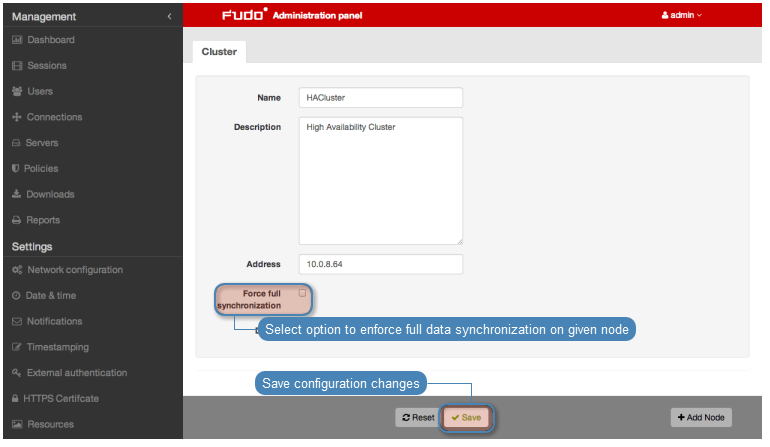Click the HTTPS Certificate lock icon
This screenshot has width=770, height=447.
pos(15,398)
